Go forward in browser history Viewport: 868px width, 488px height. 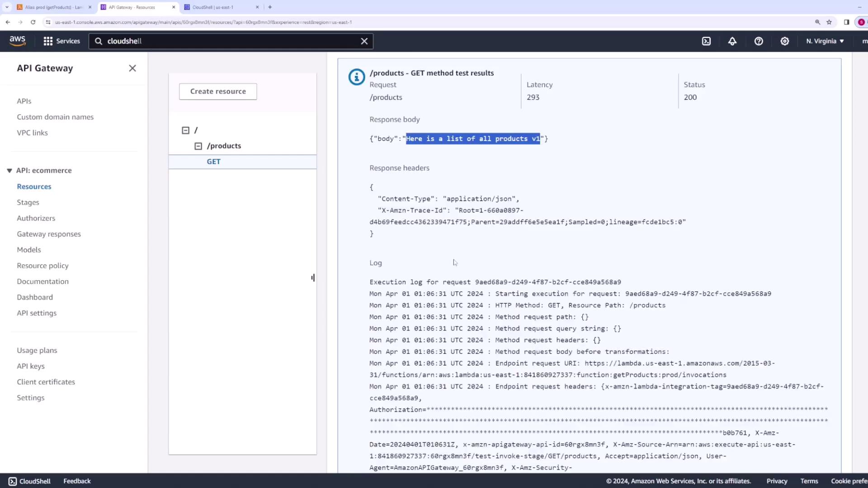20,22
